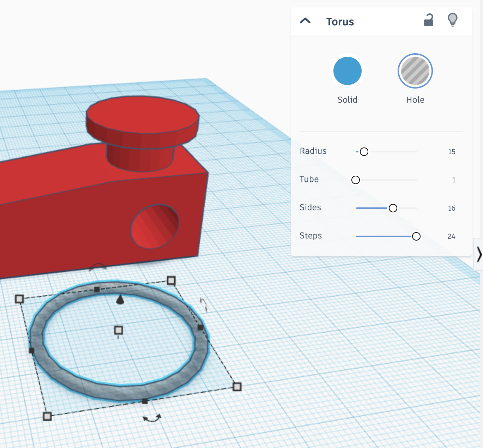Click the Steps label
483x448 pixels.
pyautogui.click(x=311, y=236)
